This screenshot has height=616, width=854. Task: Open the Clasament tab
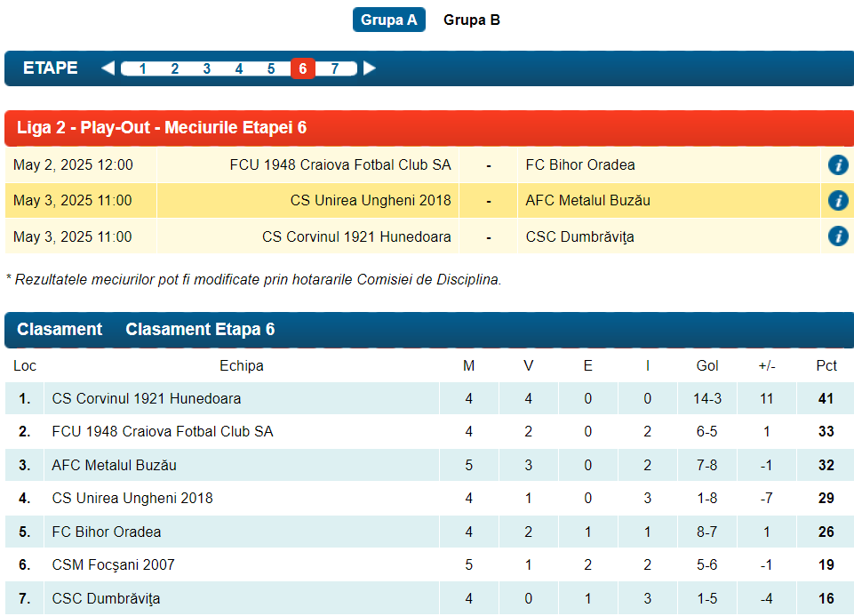point(60,330)
